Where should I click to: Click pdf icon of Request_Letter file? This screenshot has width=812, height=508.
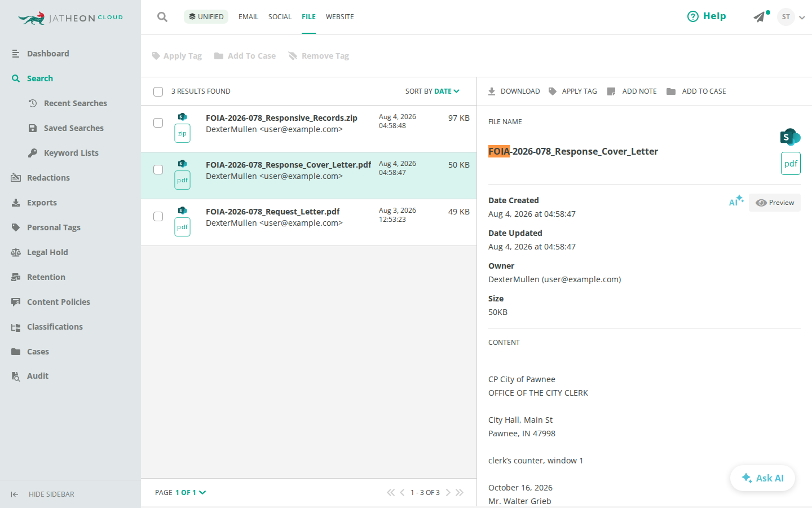click(182, 227)
